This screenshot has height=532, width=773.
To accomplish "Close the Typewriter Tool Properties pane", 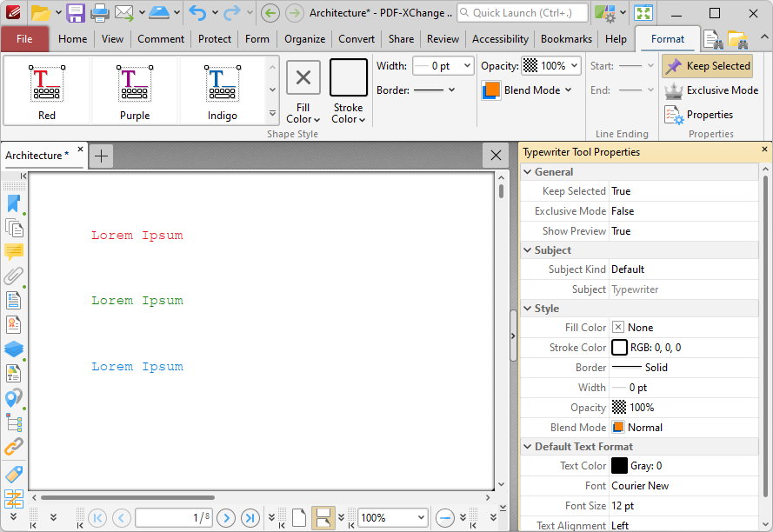I will tap(764, 150).
